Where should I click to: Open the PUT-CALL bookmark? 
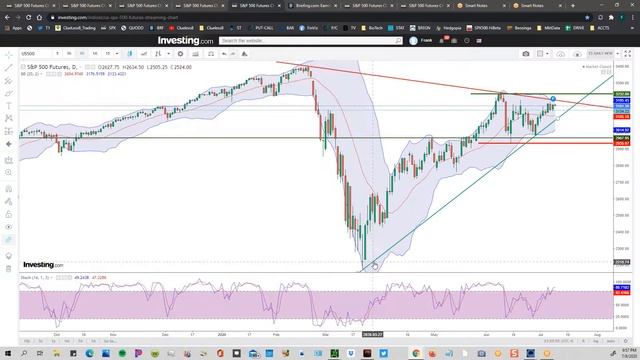click(x=261, y=28)
